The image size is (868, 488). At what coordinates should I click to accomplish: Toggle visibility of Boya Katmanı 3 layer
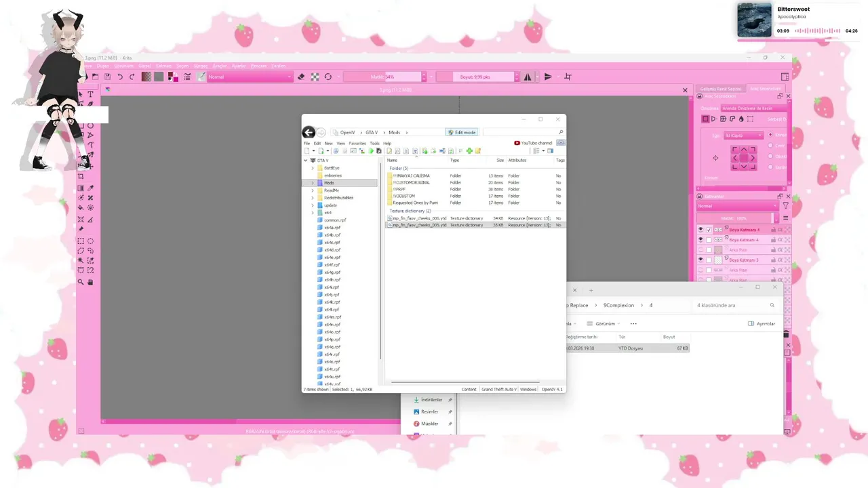click(x=701, y=260)
